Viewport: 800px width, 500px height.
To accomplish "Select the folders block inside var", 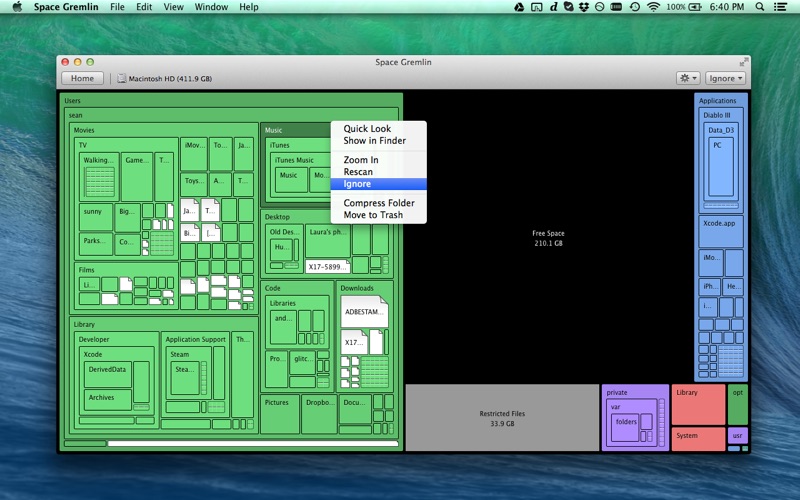I will coord(625,427).
